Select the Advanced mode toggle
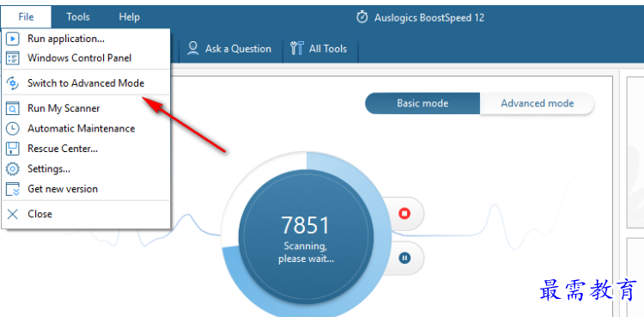Screen dimensions: 644x317 click(538, 103)
